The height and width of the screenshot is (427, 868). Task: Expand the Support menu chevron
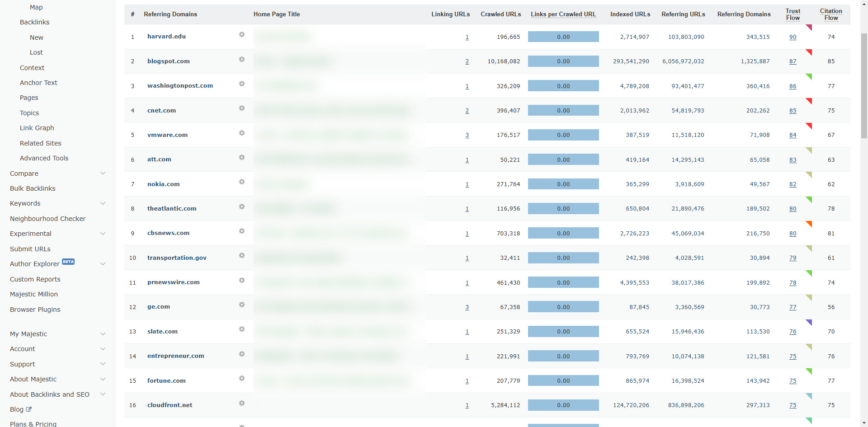click(103, 364)
